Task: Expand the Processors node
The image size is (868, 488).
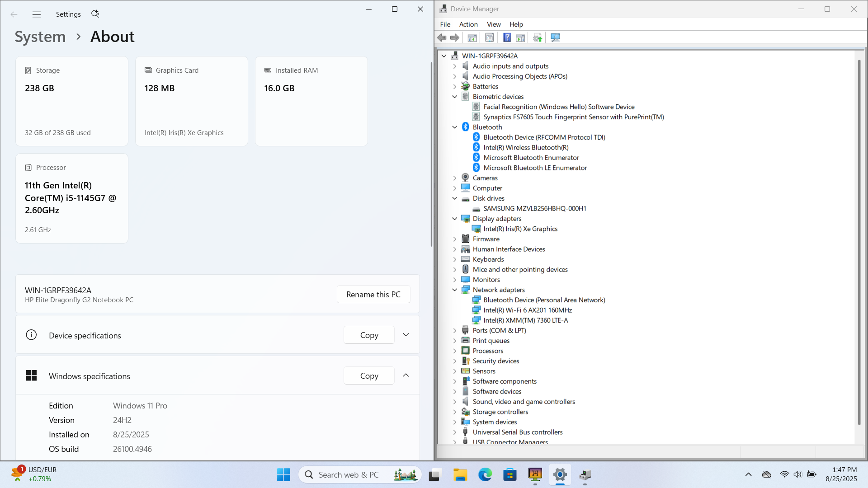Action: [455, 351]
